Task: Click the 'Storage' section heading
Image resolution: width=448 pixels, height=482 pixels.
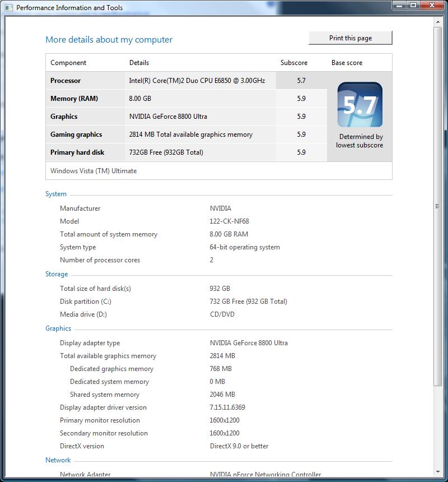Action: pos(57,274)
